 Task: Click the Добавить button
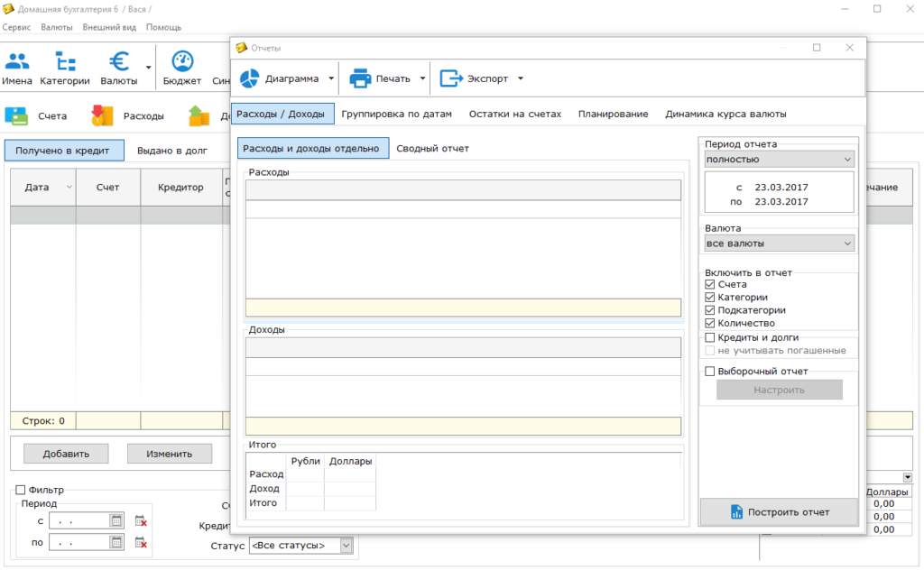pos(65,454)
